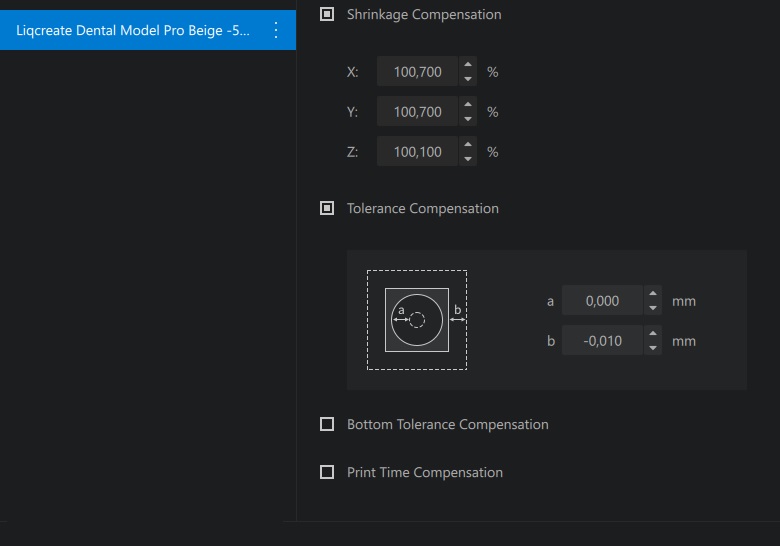
Task: Increase the Y shrinkage value with up arrow
Action: 468,104
